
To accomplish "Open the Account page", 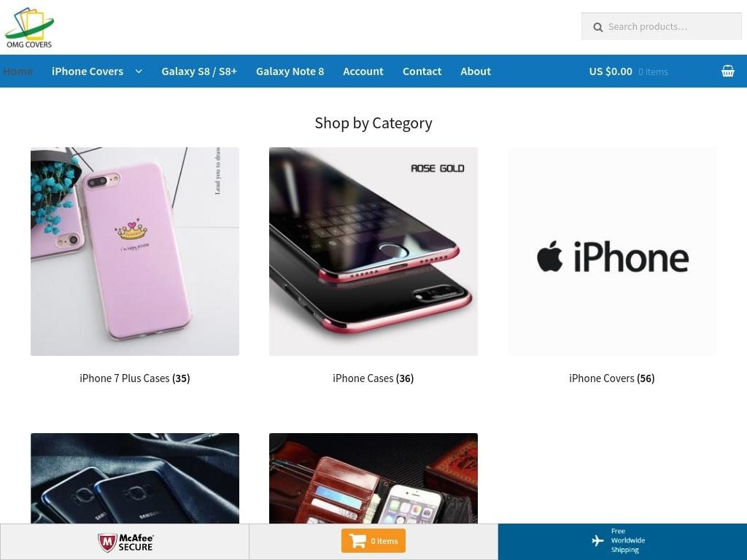I will [x=363, y=71].
